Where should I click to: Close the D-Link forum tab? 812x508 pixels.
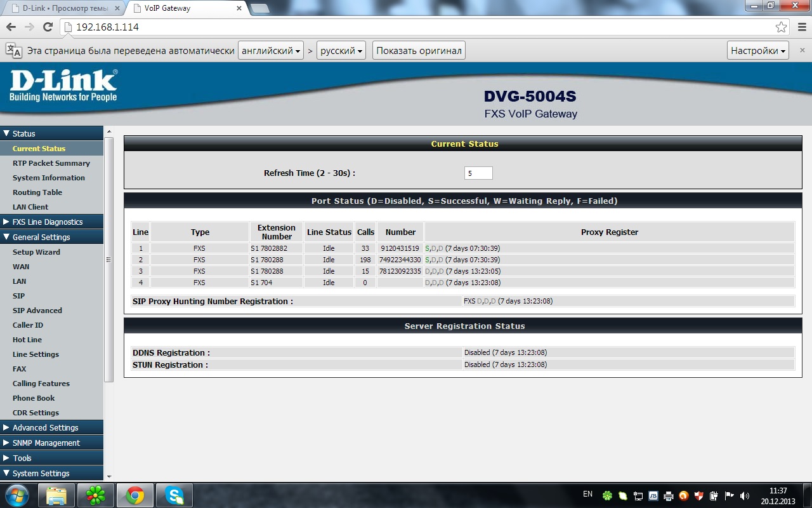click(117, 9)
